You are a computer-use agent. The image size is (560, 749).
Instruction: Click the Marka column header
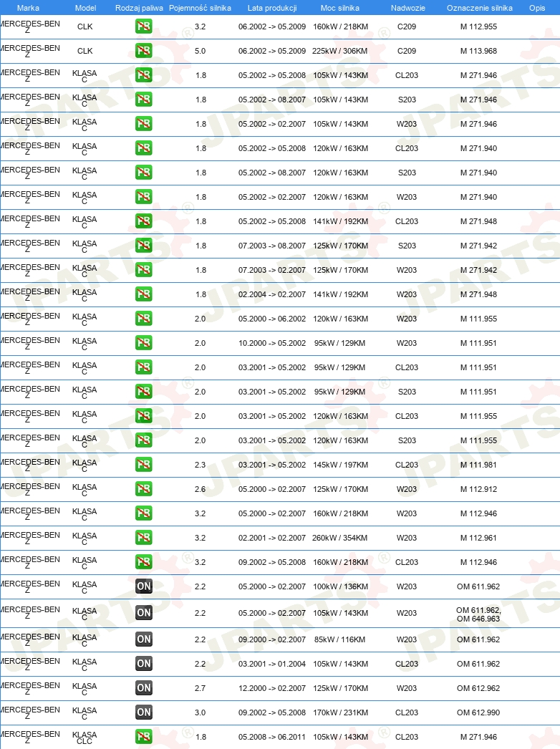tap(28, 8)
